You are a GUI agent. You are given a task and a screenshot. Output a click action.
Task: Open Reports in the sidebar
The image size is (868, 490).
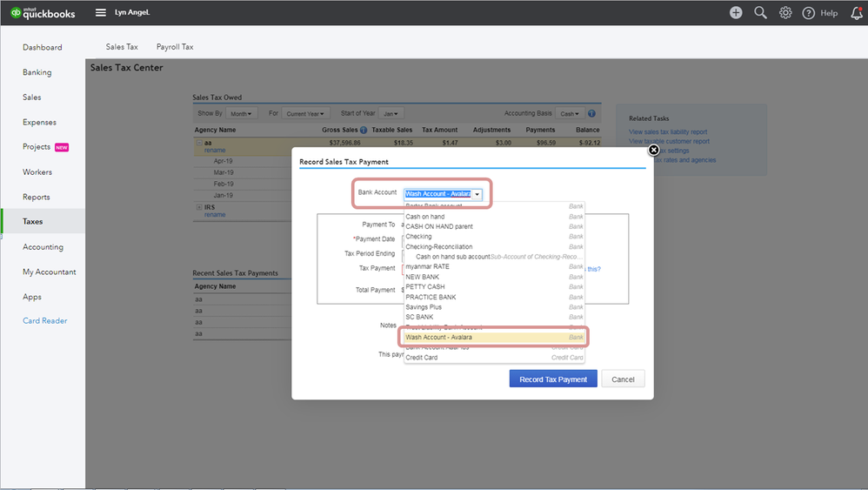coord(36,197)
